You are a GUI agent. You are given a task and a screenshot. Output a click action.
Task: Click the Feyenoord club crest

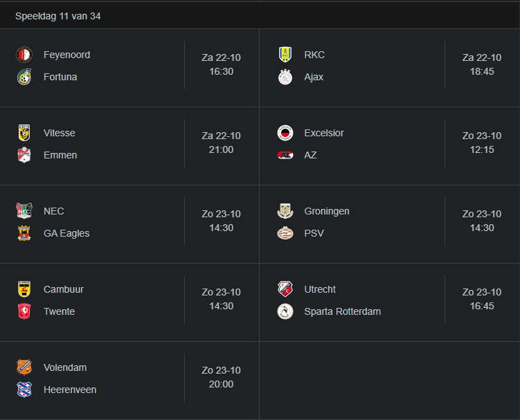tap(24, 55)
